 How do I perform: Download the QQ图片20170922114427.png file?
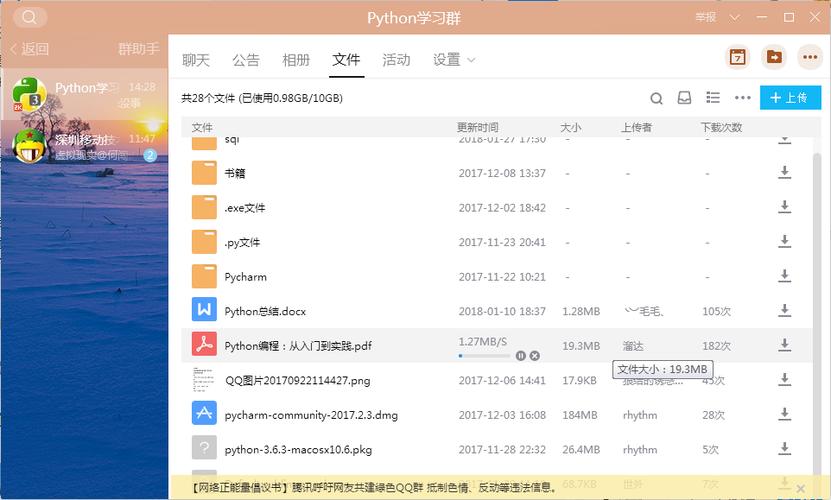pyautogui.click(x=784, y=379)
